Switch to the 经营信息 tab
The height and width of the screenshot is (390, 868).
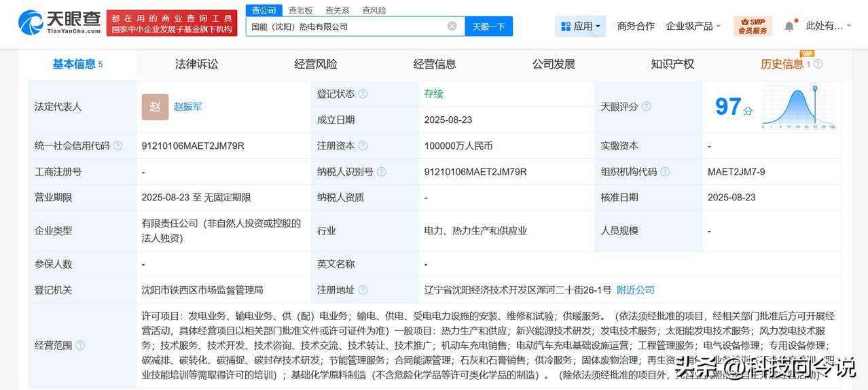435,64
